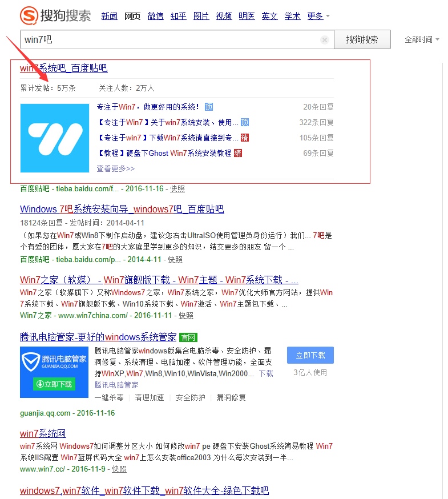
Task: Open Win7之家（软媒）result title
Action: coord(159,280)
